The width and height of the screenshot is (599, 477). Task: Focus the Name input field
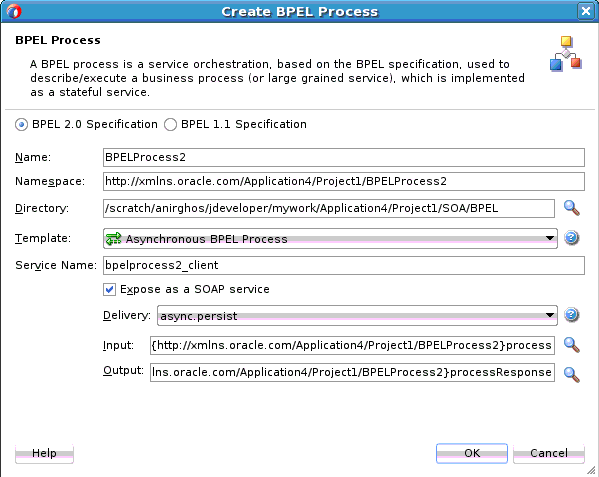(344, 157)
